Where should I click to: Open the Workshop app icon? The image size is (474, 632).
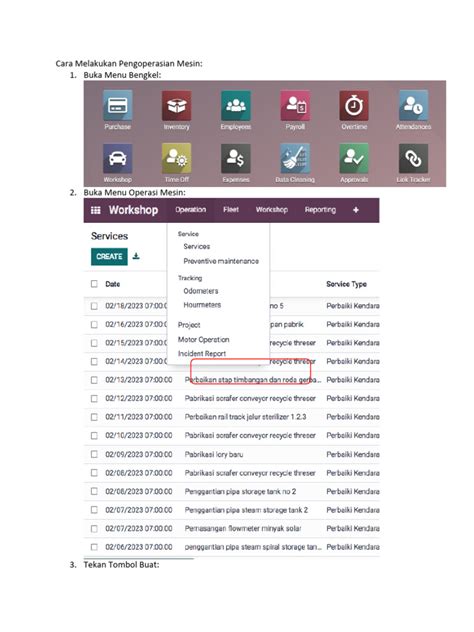117,158
